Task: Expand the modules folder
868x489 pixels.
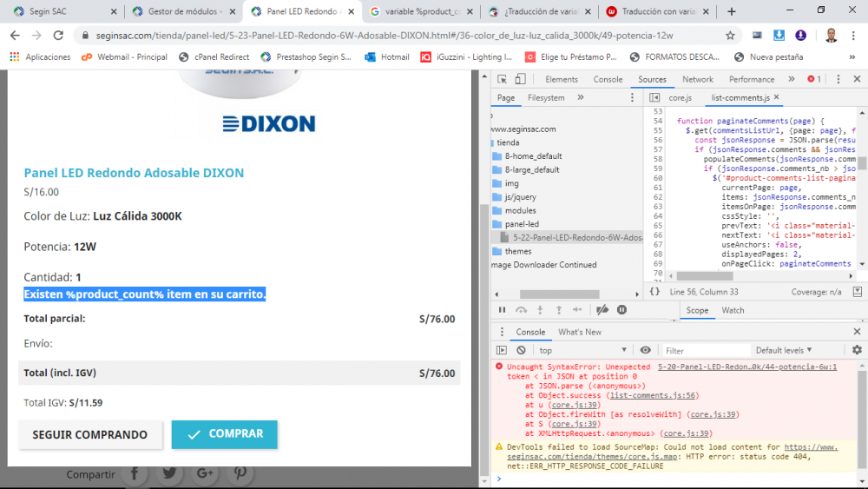Action: click(514, 210)
